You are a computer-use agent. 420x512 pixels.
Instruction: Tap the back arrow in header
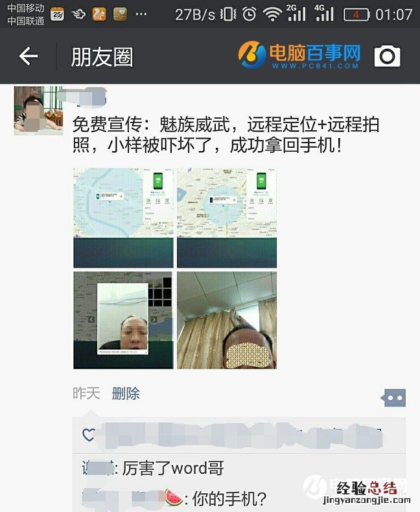pos(29,56)
